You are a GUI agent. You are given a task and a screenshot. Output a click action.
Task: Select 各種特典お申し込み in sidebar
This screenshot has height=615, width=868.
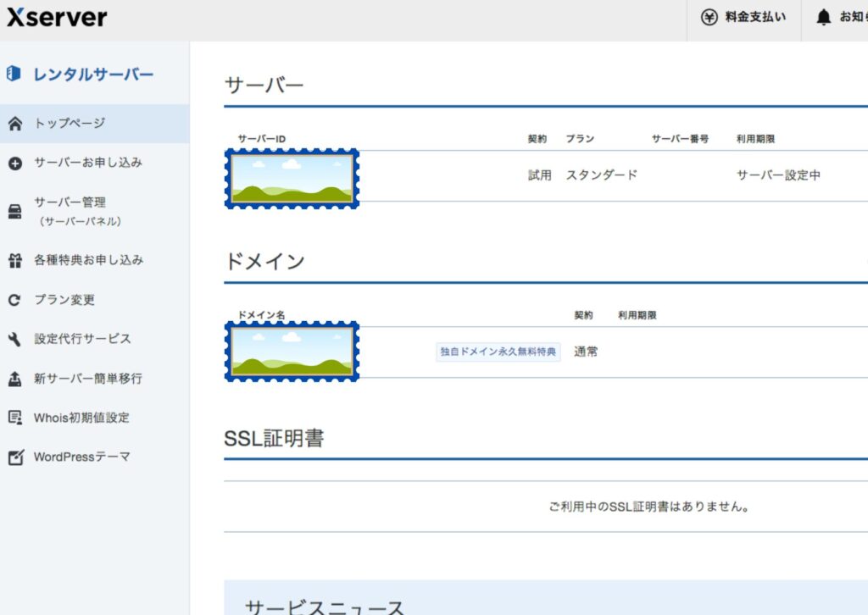[95, 260]
